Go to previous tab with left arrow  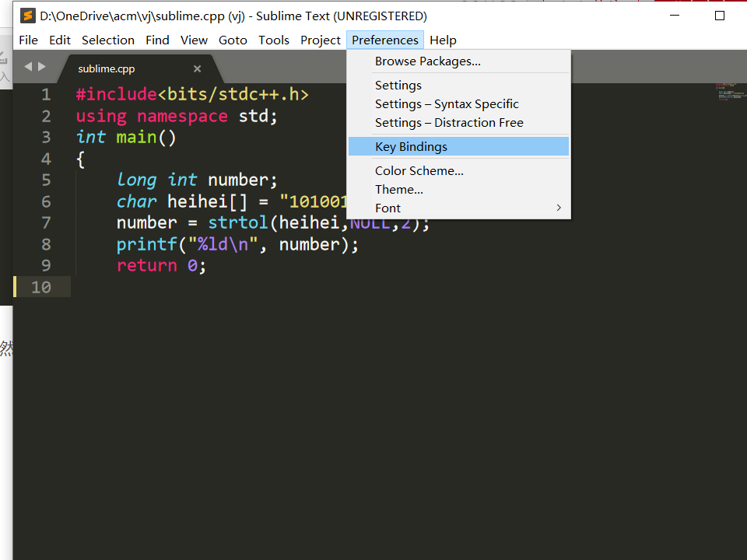[28, 67]
